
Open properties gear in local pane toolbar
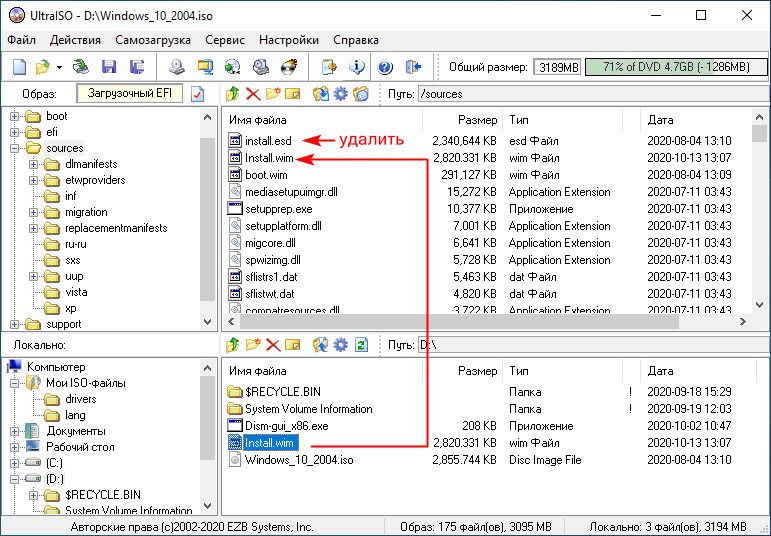click(340, 345)
